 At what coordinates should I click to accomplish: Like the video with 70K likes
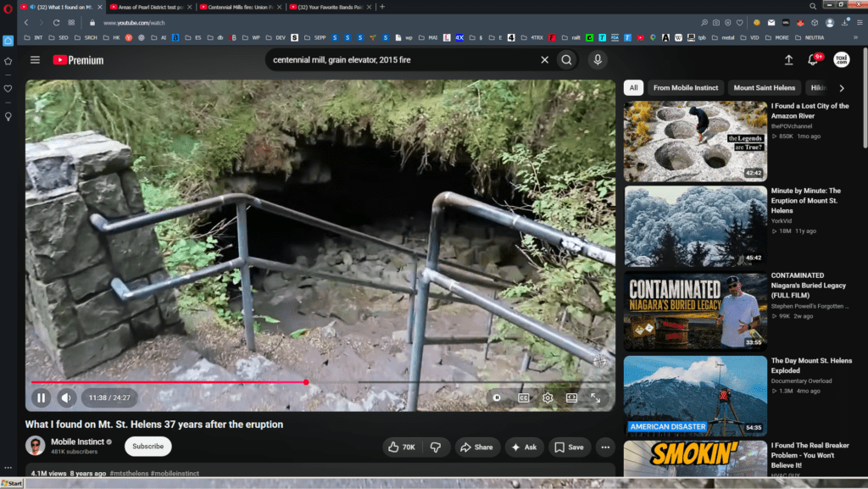point(403,447)
